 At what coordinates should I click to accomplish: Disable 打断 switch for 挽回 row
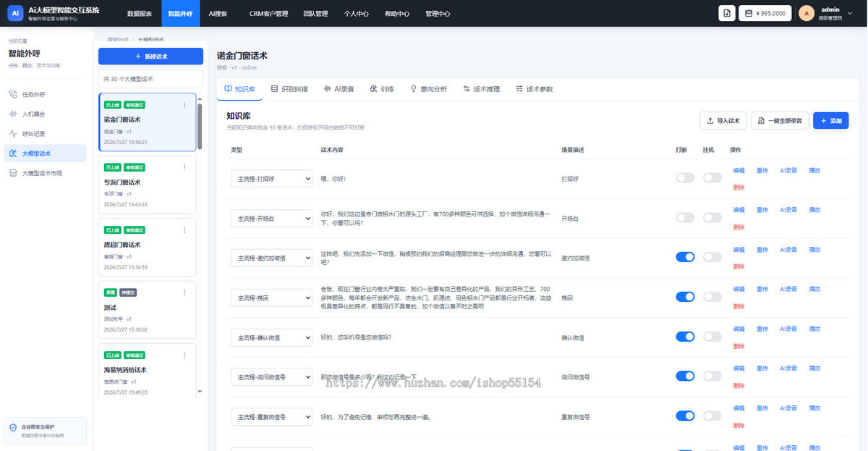[685, 297]
